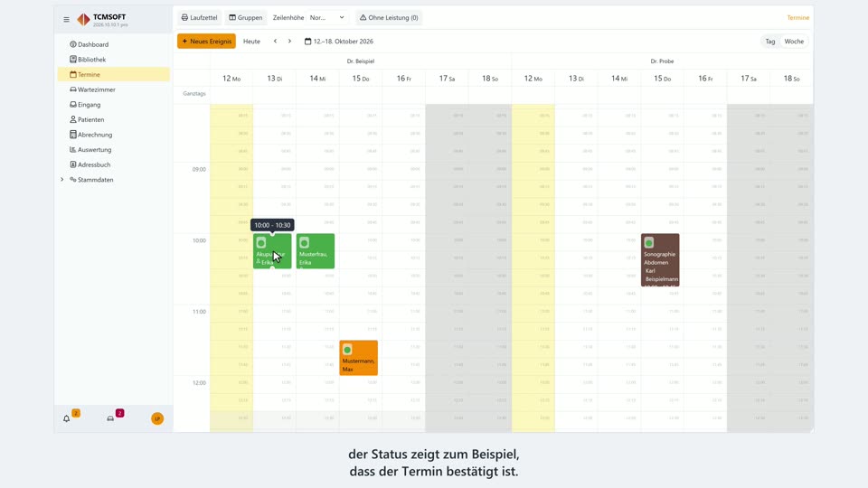
Task: Click the Patienten person icon
Action: click(x=73, y=119)
